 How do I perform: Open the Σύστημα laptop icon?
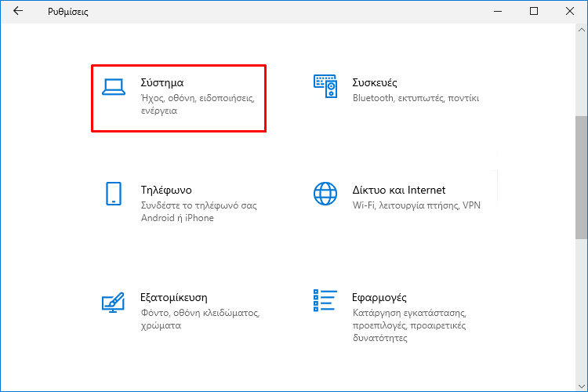tap(114, 87)
